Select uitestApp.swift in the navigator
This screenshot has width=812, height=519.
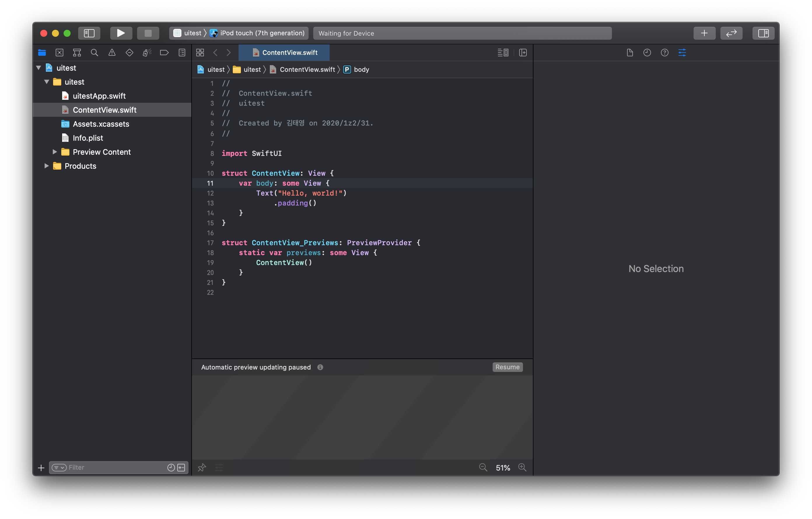[99, 96]
